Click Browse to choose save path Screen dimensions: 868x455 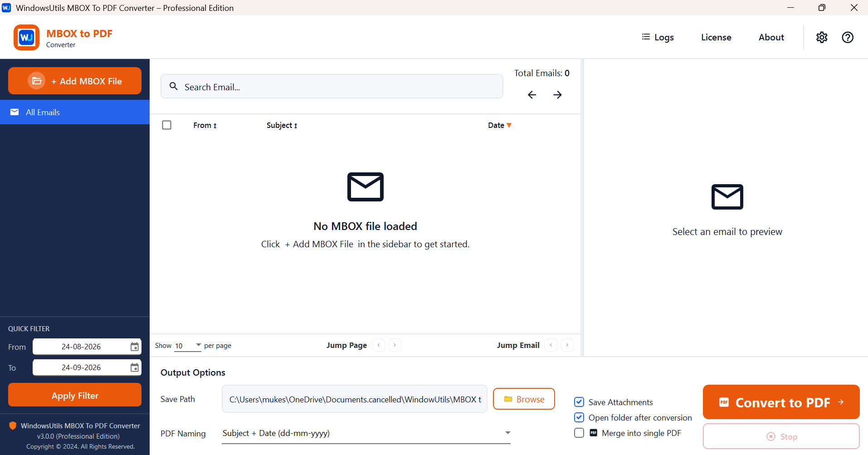[524, 399]
